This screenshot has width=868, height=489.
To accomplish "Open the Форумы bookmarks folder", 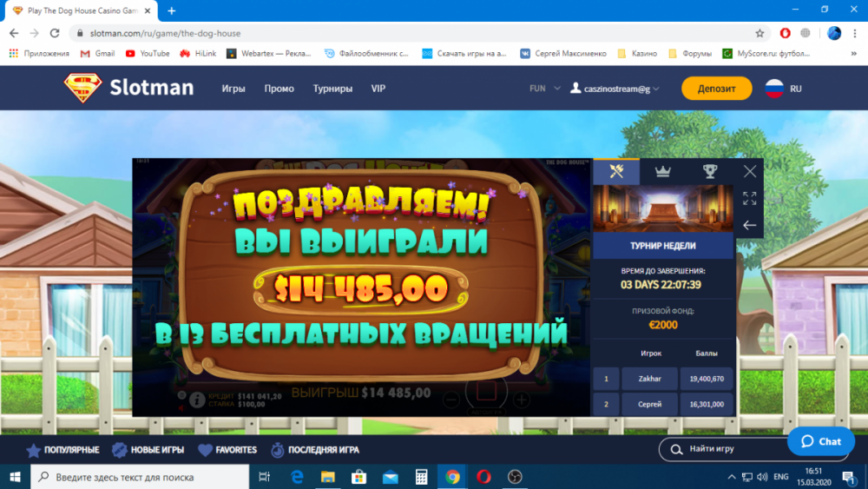I will (x=690, y=53).
